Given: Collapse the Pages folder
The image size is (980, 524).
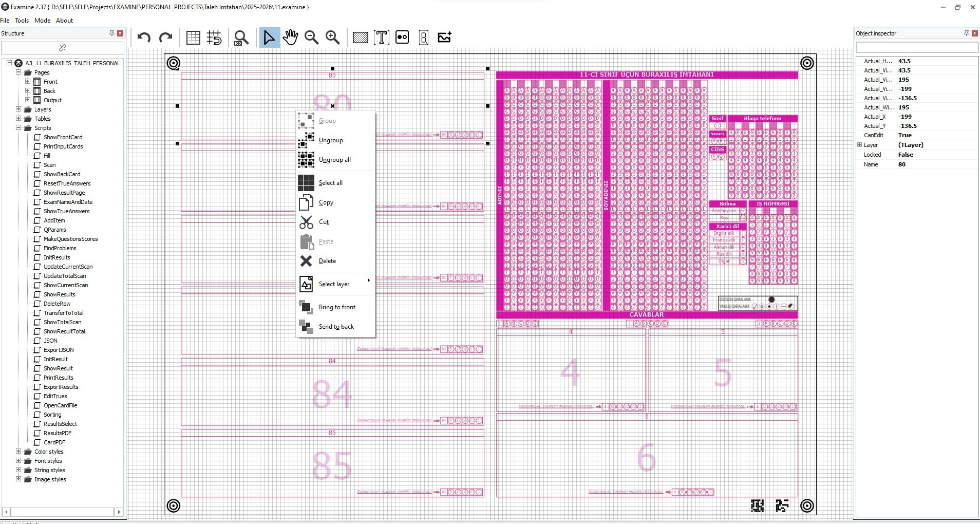Looking at the screenshot, I should (18, 72).
